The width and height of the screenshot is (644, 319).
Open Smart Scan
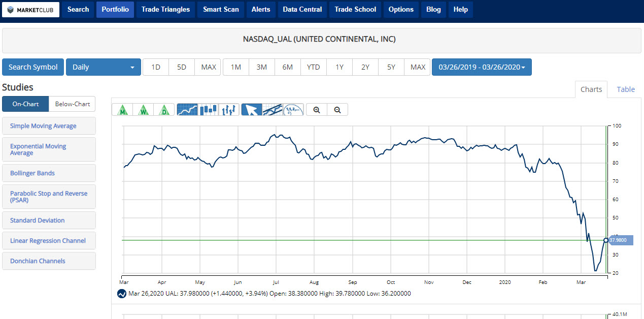coord(221,10)
